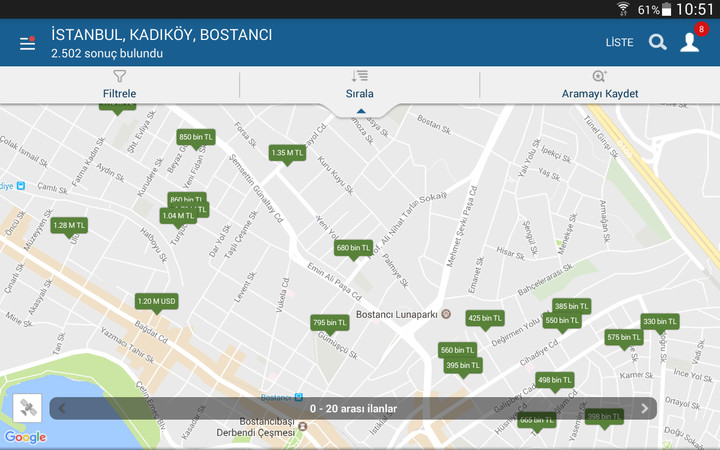Viewport: 720px width, 450px height.
Task: Open the user profile with notification badge
Action: [690, 42]
